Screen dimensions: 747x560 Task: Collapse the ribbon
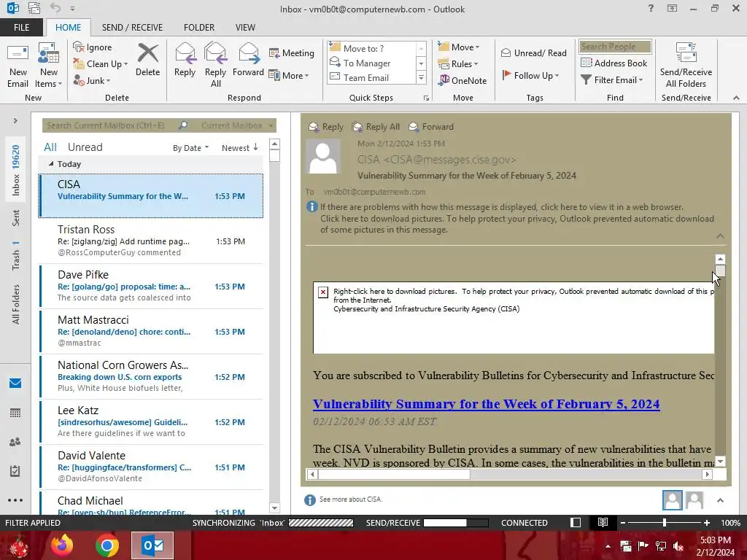[736, 98]
